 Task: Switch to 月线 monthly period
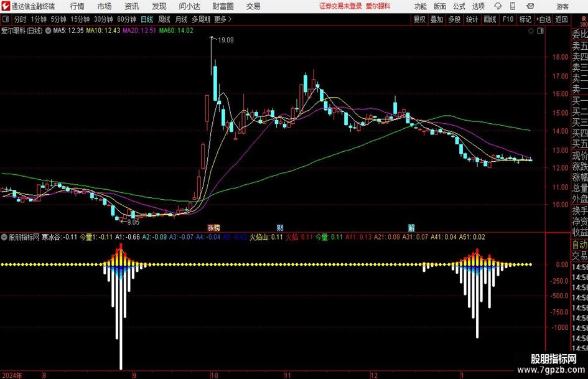click(x=181, y=19)
